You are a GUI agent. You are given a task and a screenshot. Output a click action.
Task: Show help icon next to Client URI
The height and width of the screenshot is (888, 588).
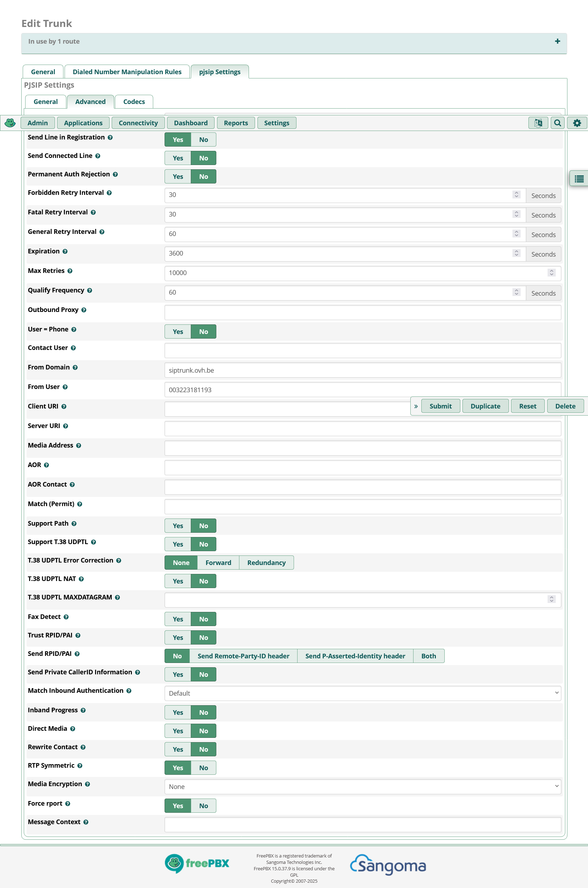(64, 406)
